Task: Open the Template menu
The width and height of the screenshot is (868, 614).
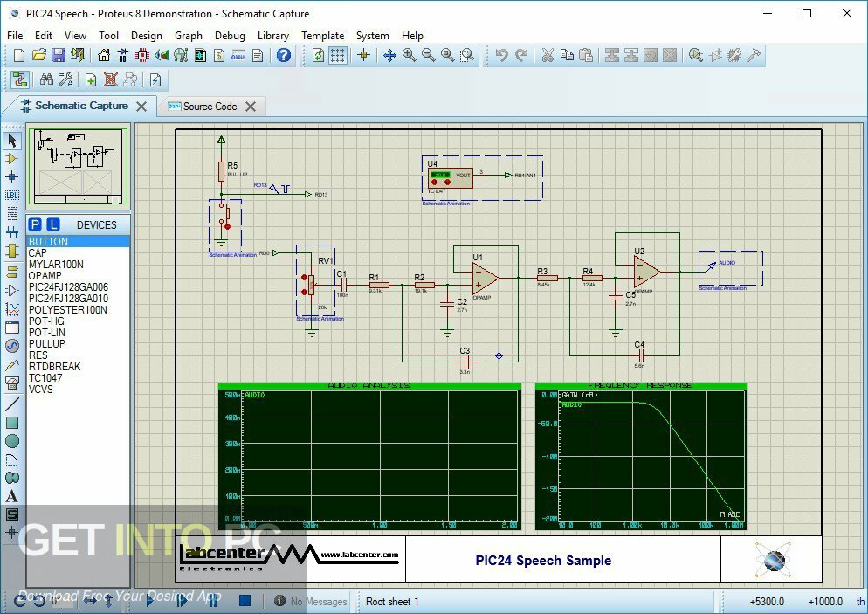Action: click(x=323, y=36)
